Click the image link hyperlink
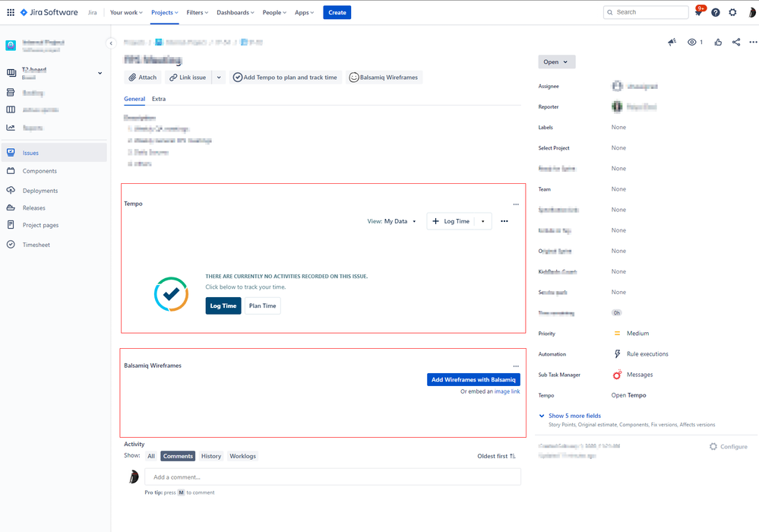 507,391
